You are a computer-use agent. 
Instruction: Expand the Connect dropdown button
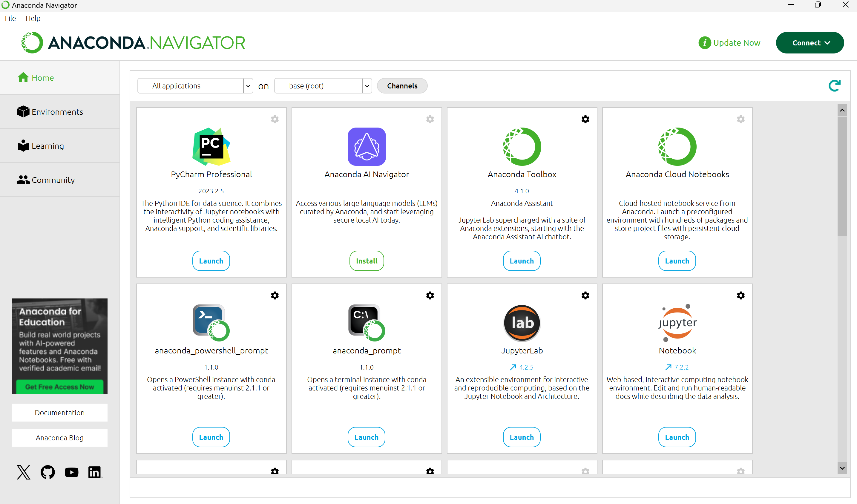[x=810, y=43]
